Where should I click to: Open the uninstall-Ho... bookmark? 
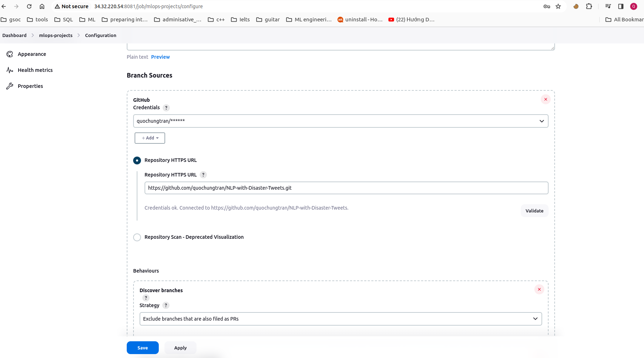tap(360, 20)
